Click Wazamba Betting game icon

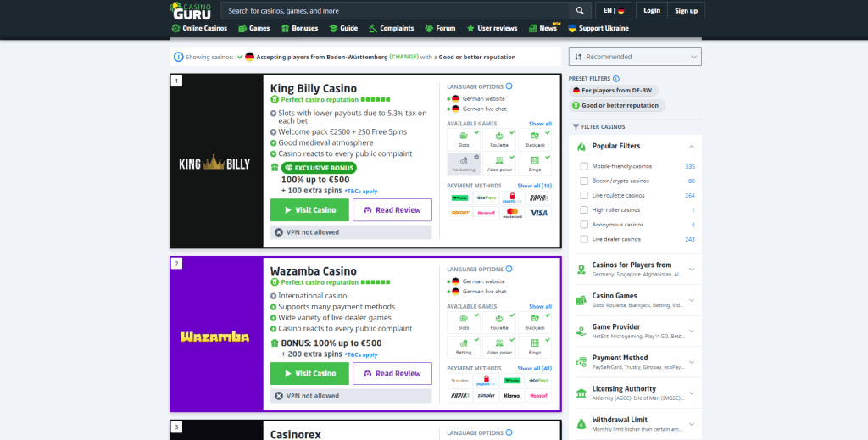pos(464,347)
